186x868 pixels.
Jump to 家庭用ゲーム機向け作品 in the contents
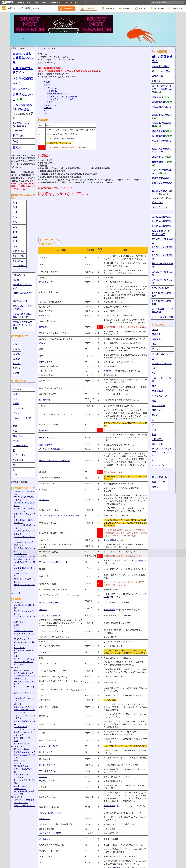coord(57,94)
